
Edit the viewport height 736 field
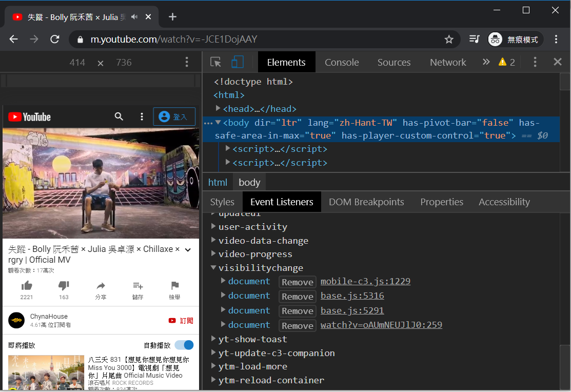click(124, 63)
